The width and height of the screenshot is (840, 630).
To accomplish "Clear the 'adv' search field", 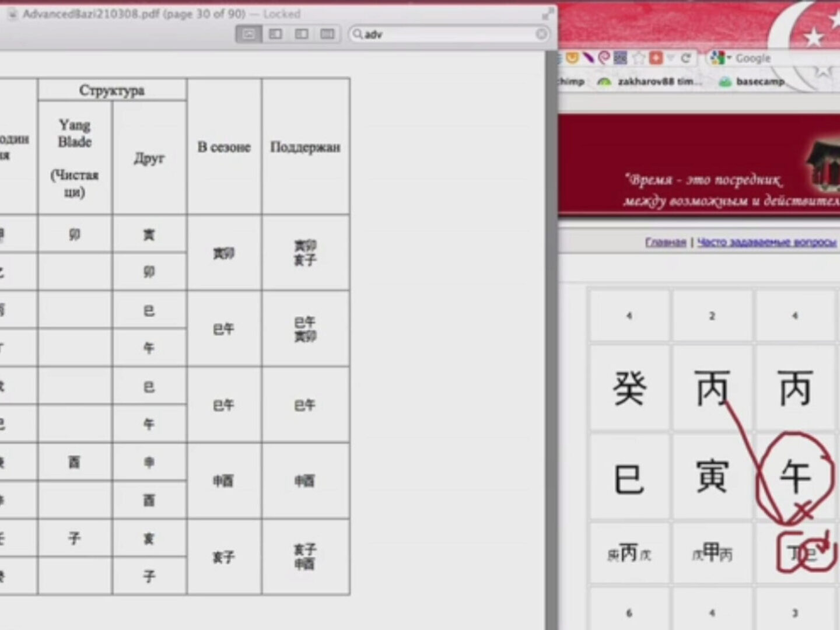I will pyautogui.click(x=541, y=34).
